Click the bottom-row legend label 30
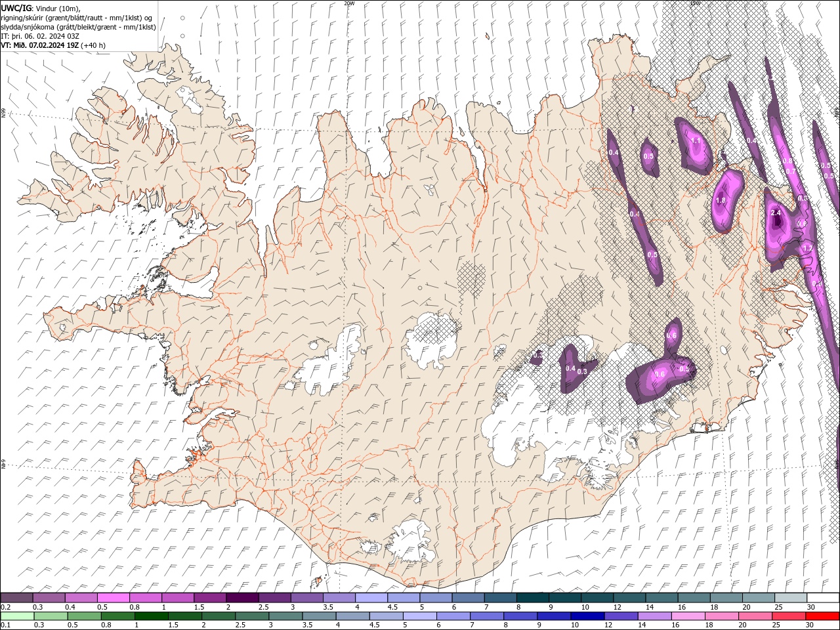The image size is (840, 630). (x=810, y=625)
